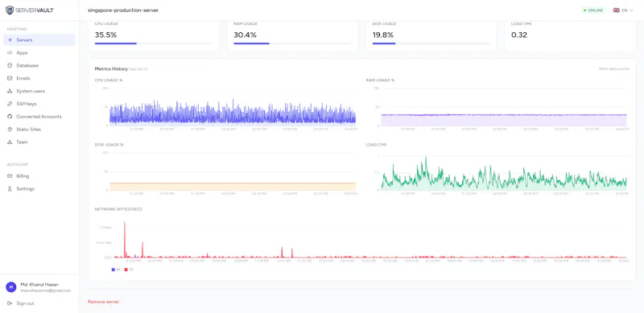Toggle the TX legend swatch in network chart
644x313 pixels.
(x=126, y=270)
